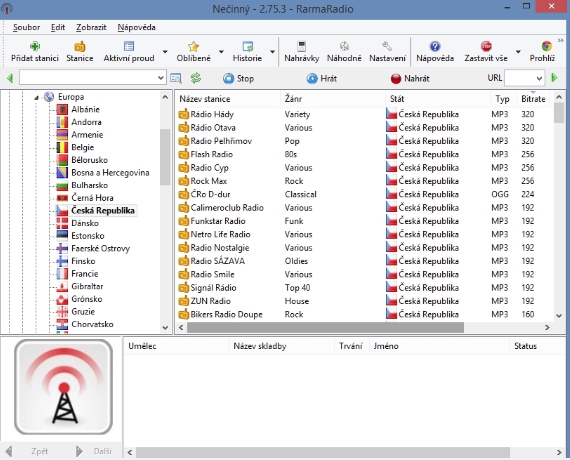
Task: Select Bosna a Hercegovina tree item
Action: pyautogui.click(x=110, y=172)
